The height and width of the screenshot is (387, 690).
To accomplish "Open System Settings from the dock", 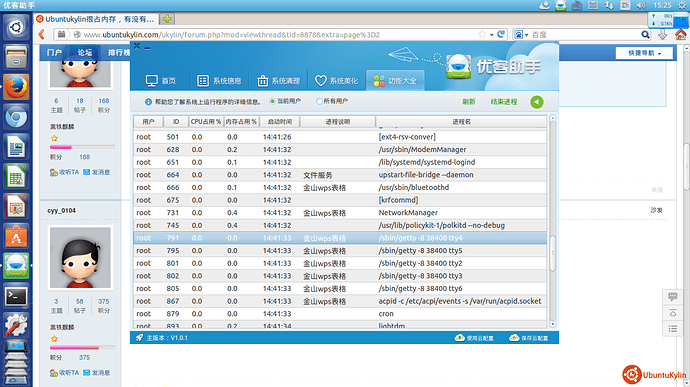I will tap(16, 325).
